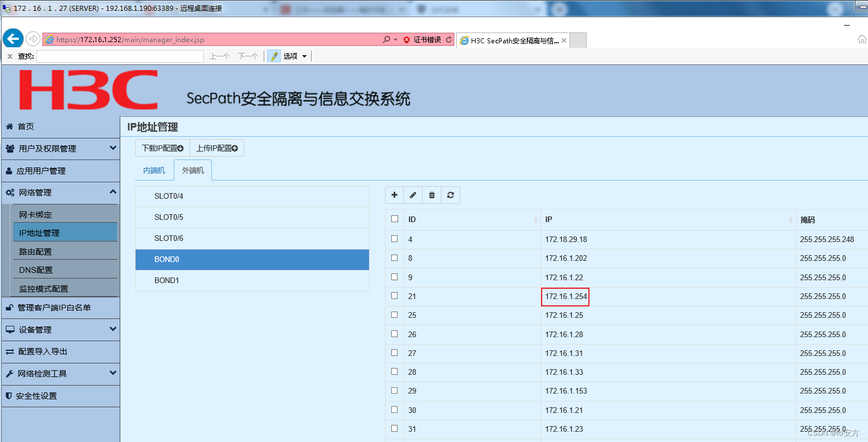
Task: Sort table by ID column arrows
Action: pos(535,220)
